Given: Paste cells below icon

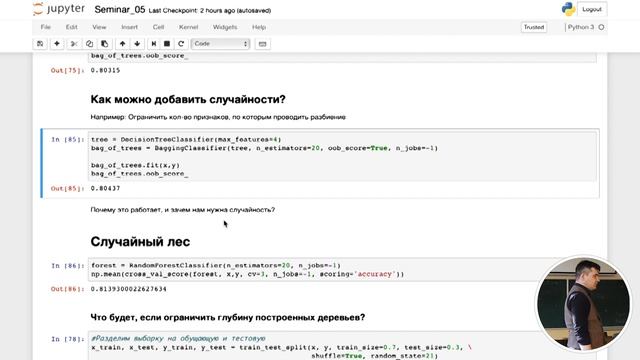Looking at the screenshot, I should point(104,44).
